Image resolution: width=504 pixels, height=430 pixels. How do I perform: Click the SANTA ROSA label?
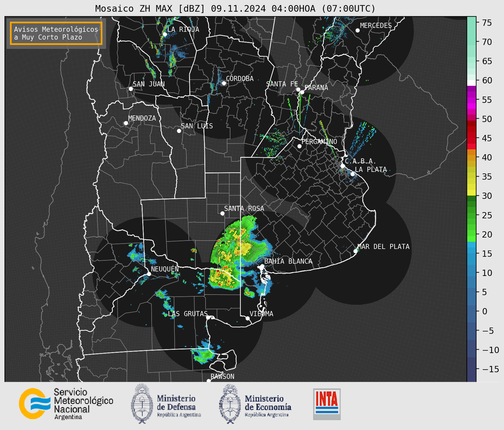244,208
